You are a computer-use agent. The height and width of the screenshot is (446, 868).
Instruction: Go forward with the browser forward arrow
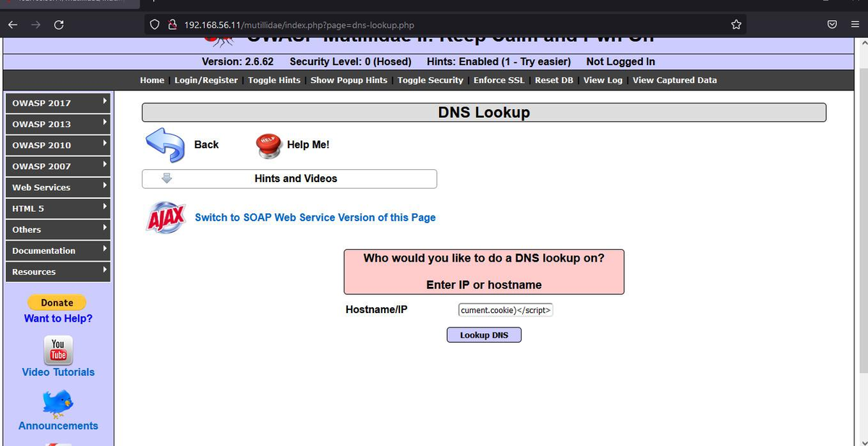[x=35, y=25]
